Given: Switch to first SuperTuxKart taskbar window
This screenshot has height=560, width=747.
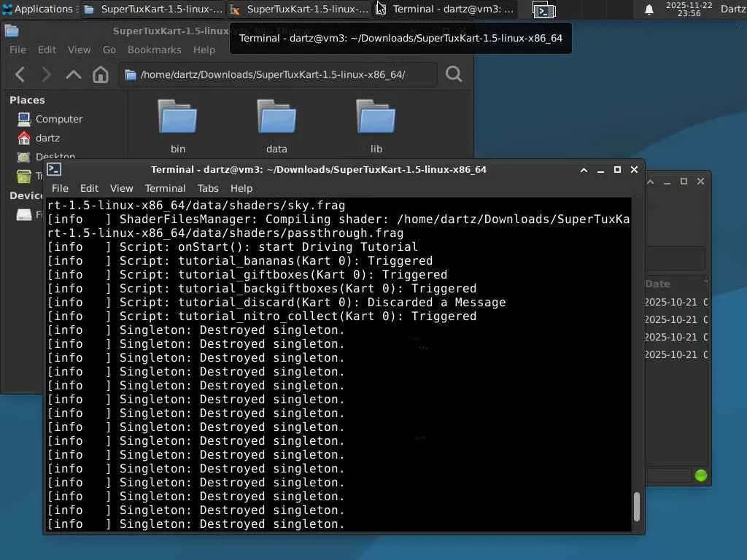Looking at the screenshot, I should [x=153, y=9].
